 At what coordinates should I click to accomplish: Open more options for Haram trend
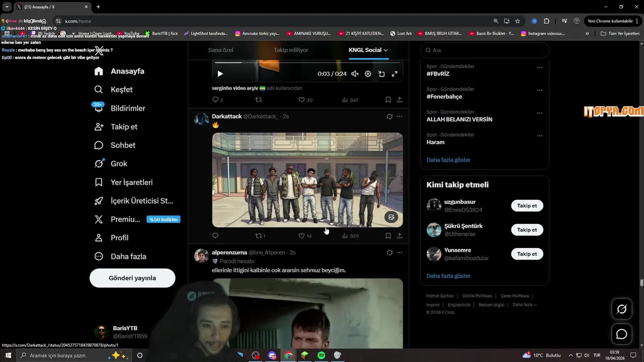[539, 136]
